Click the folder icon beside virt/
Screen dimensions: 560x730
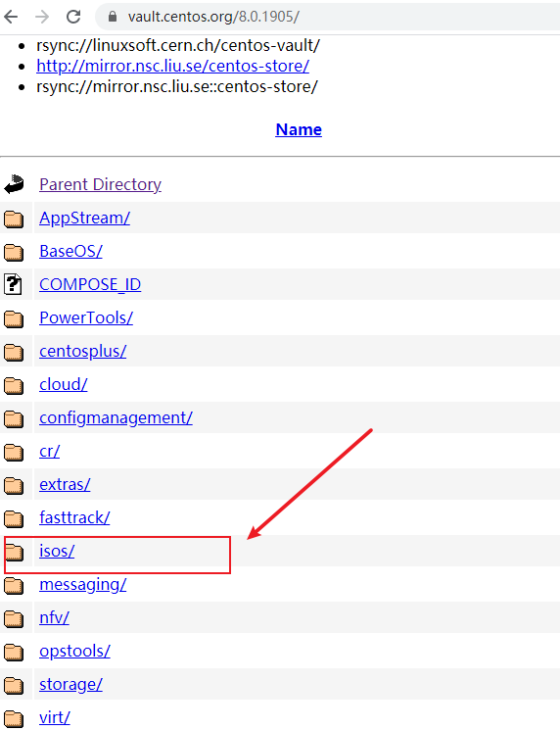click(14, 718)
